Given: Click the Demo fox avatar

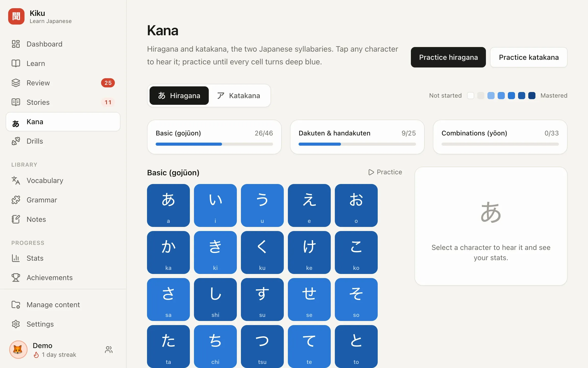Looking at the screenshot, I should (18, 350).
